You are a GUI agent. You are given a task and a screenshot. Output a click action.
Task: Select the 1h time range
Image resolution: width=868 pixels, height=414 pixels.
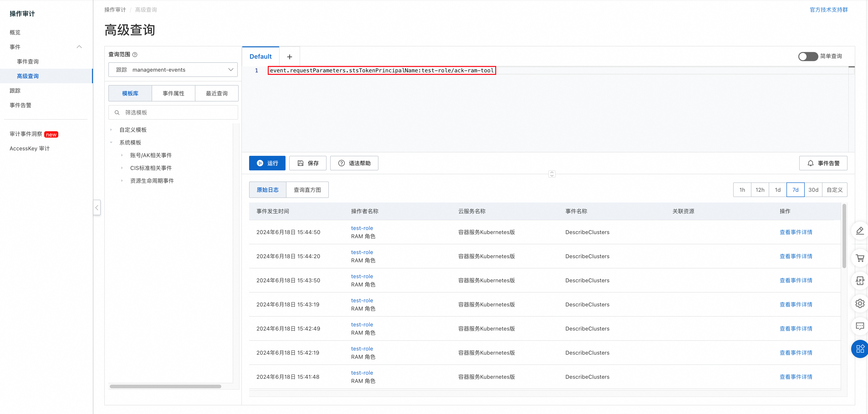[x=742, y=190]
